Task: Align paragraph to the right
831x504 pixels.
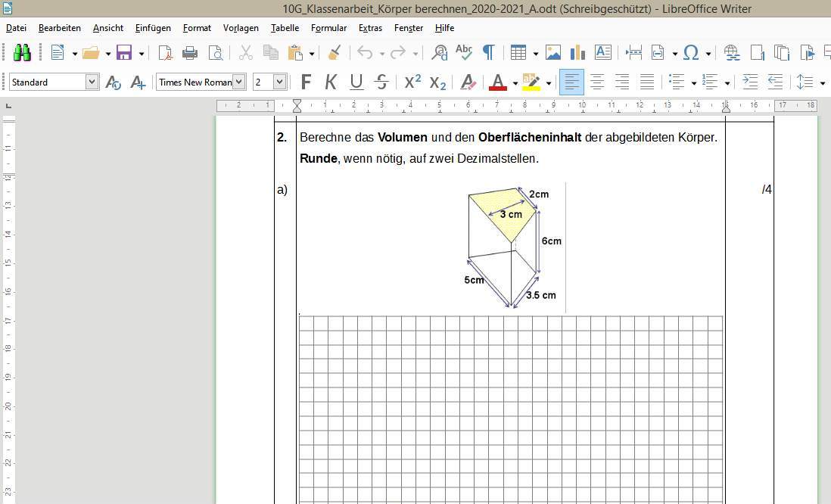Action: pos(621,82)
